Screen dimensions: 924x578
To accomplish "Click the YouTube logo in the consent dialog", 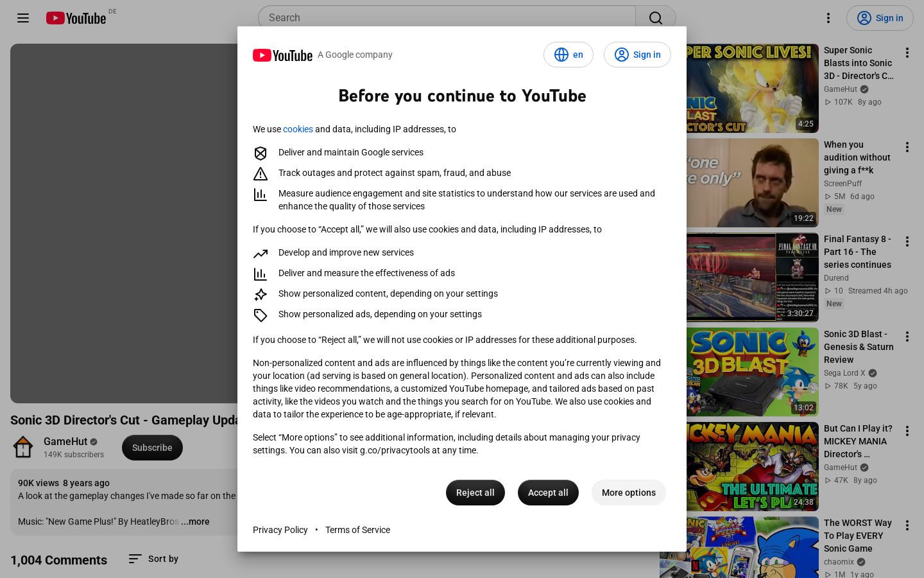I will (x=282, y=55).
